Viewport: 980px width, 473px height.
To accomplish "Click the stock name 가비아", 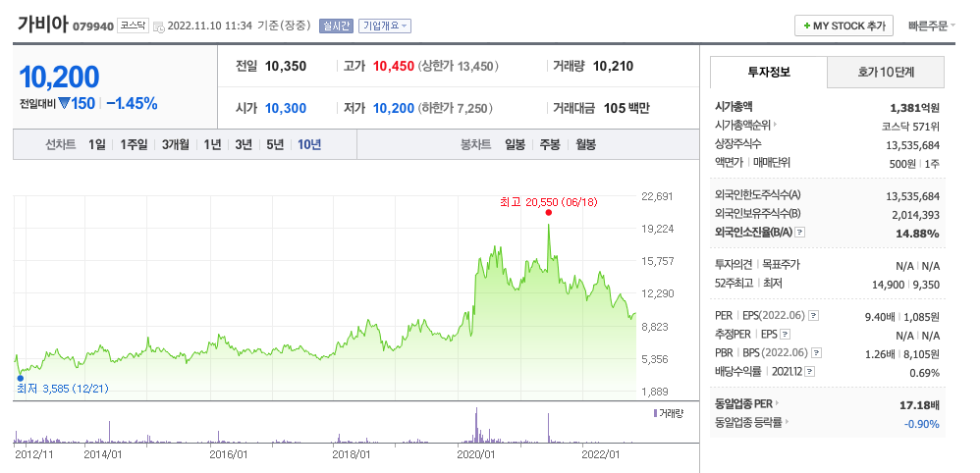I will [x=42, y=25].
